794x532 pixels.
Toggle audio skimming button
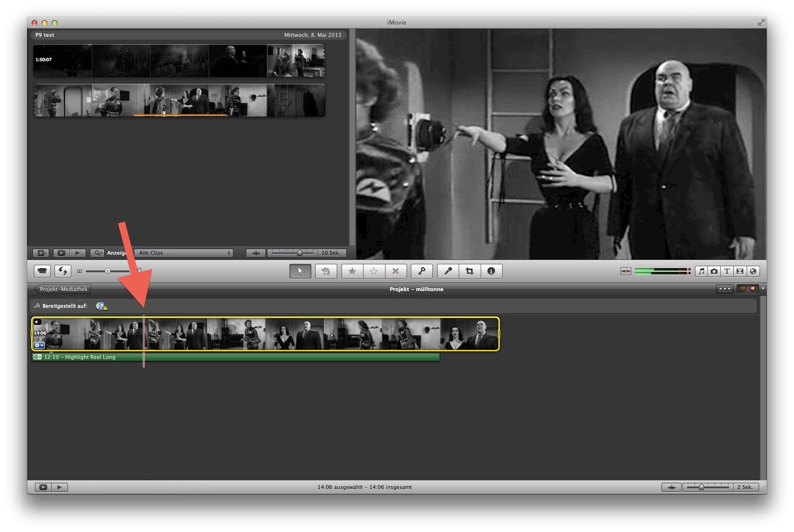pos(626,271)
